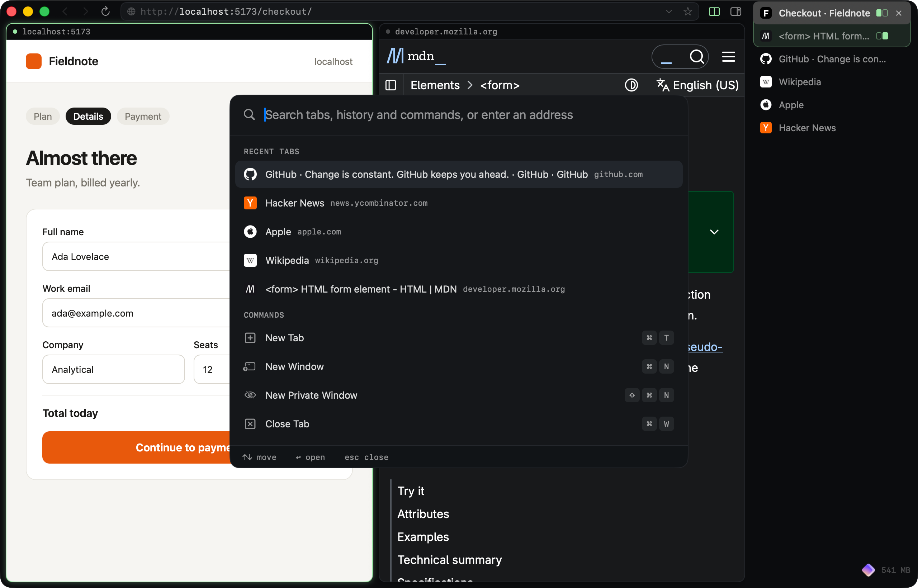
Task: Switch MDN color theme icon
Action: [631, 85]
